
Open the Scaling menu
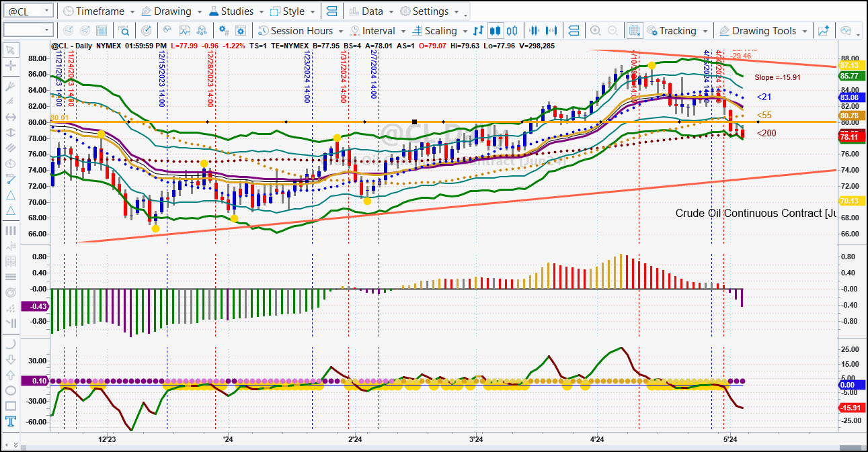(439, 30)
